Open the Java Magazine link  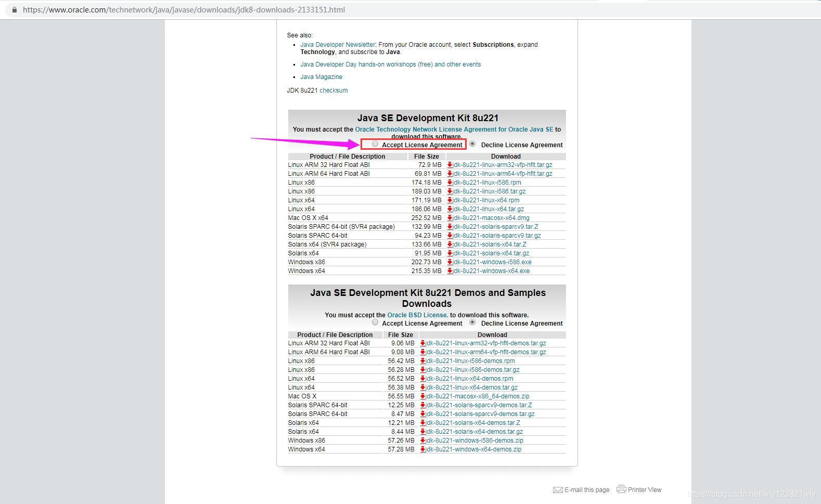point(321,77)
